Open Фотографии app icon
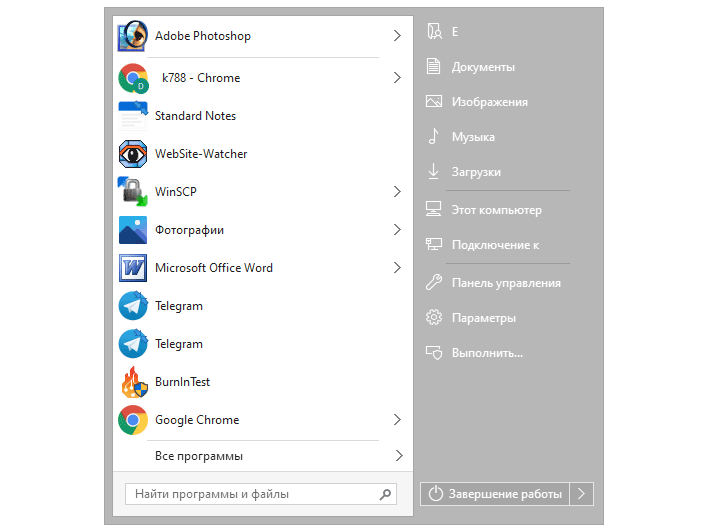Screen dimensions: 709x532 point(132,230)
